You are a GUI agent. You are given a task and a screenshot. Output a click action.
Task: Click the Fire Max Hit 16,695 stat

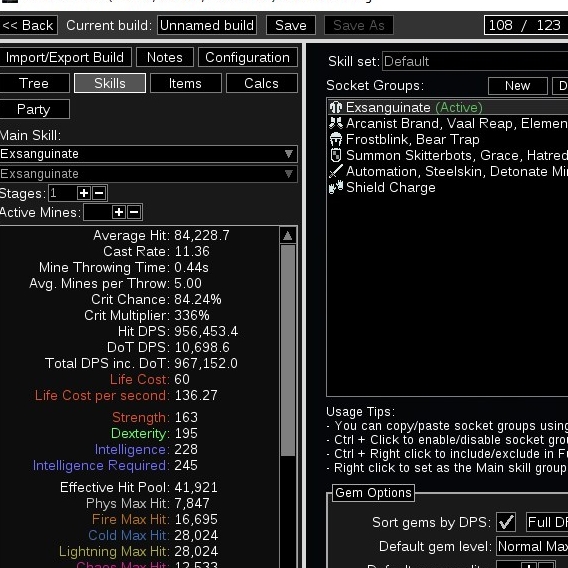155,519
